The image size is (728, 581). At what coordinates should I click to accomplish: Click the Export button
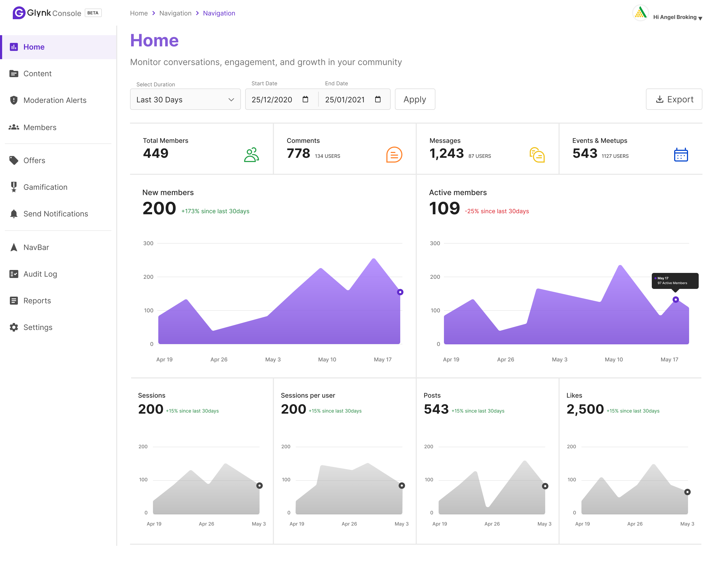674,99
